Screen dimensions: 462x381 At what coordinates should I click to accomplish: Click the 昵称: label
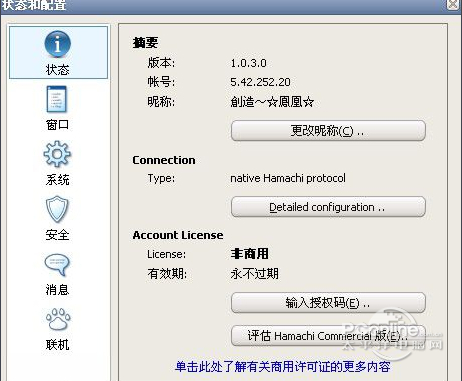pos(161,101)
